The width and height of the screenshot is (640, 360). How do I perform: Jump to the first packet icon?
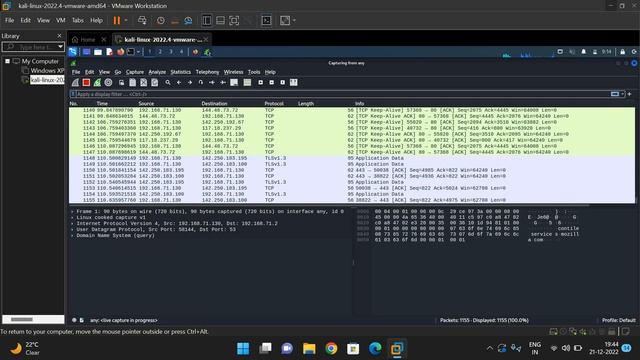point(212,82)
